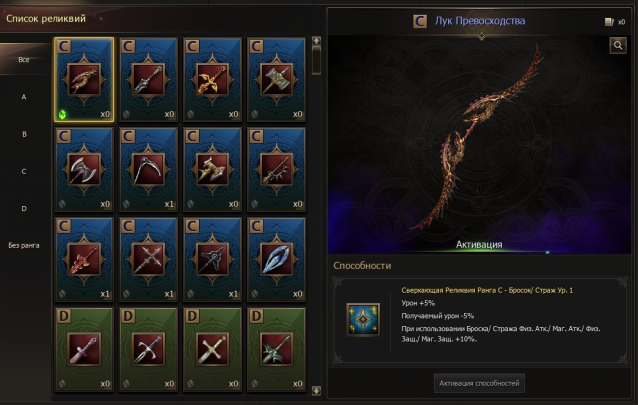Click the relic list scroll up arrow

316,41
